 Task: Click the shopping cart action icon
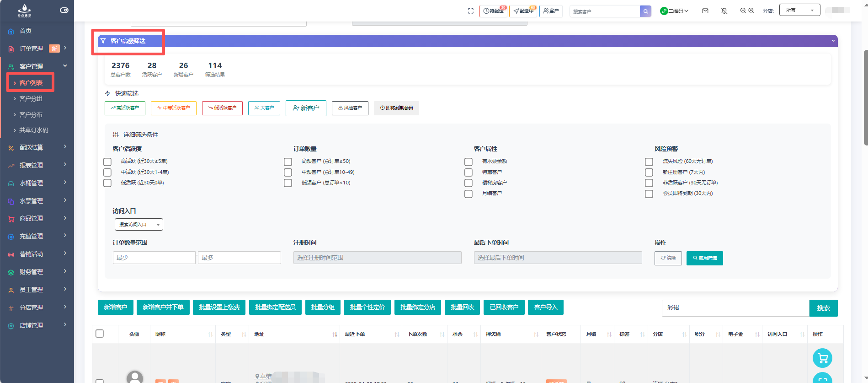tap(822, 358)
